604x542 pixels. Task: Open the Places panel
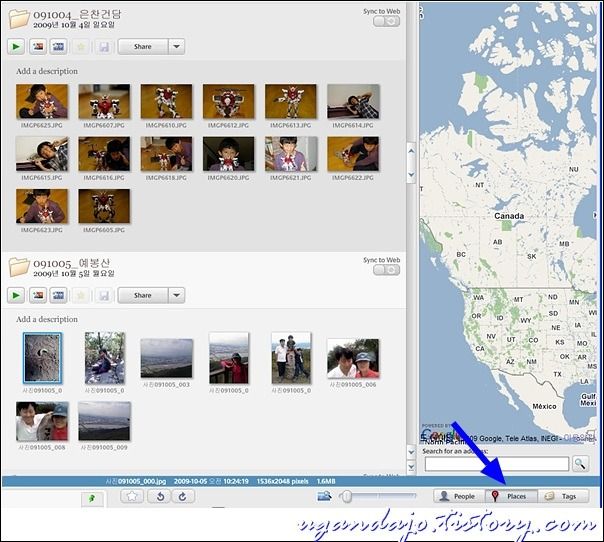511,496
